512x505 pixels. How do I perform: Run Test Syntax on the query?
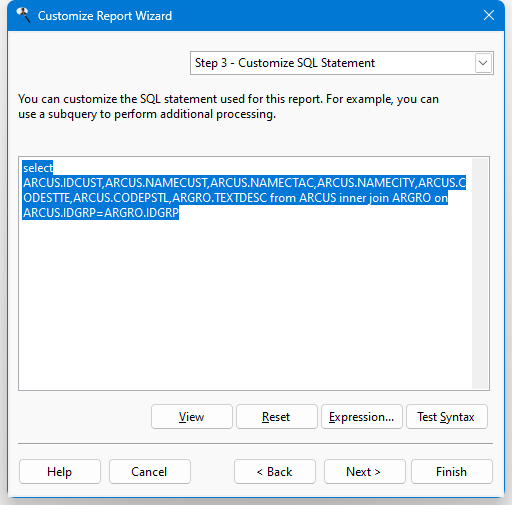(x=447, y=417)
